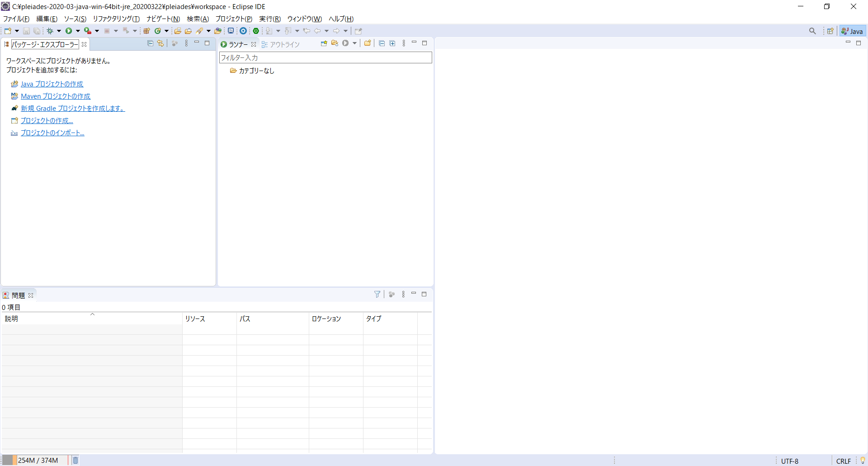Open the New Java Class dropdown arrow

[166, 31]
